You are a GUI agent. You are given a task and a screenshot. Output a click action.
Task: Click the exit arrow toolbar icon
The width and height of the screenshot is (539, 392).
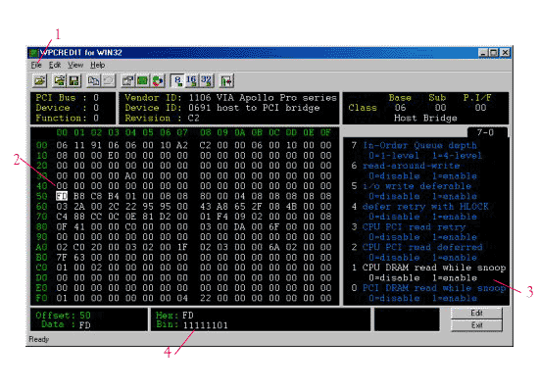click(226, 81)
